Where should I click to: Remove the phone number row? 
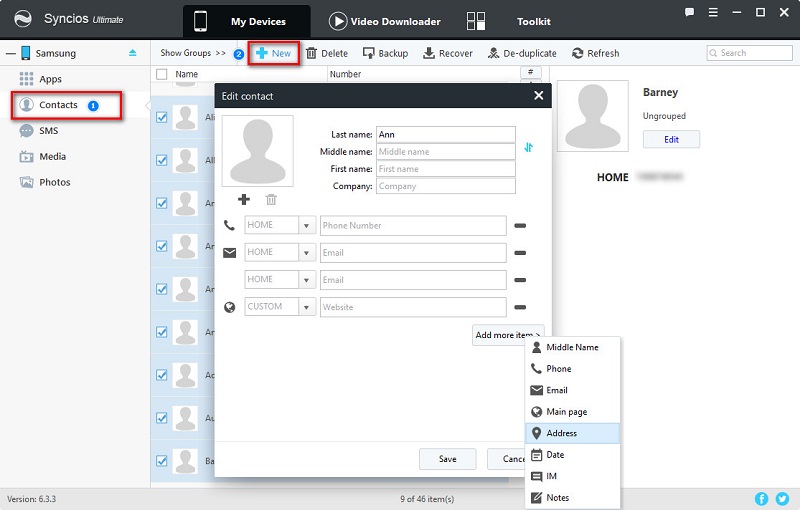(x=520, y=225)
